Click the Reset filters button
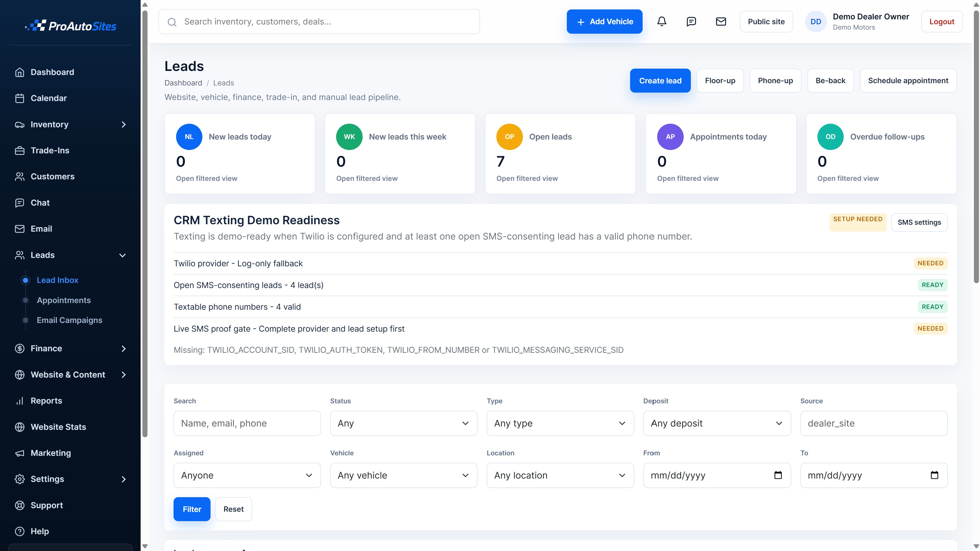Screen dimensions: 980x551 tap(233, 509)
